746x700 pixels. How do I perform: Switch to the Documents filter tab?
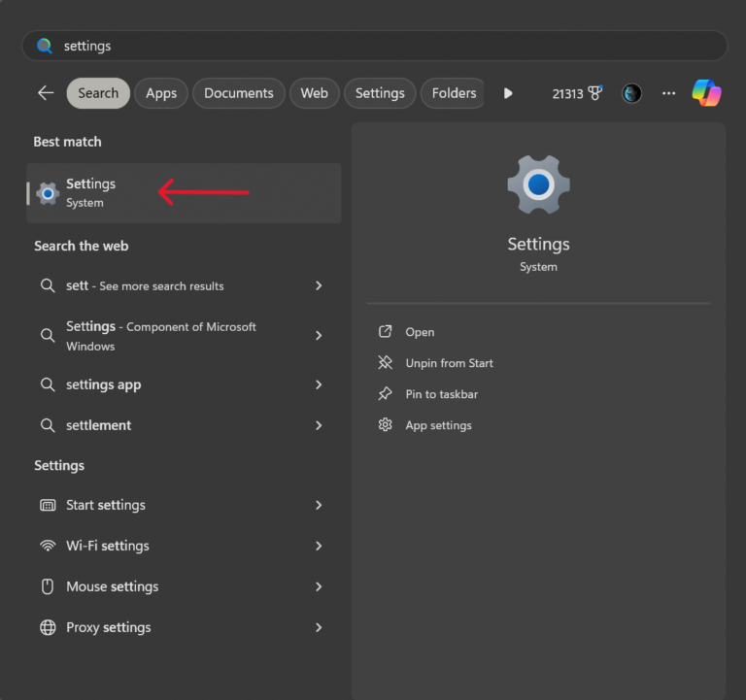pyautogui.click(x=239, y=93)
